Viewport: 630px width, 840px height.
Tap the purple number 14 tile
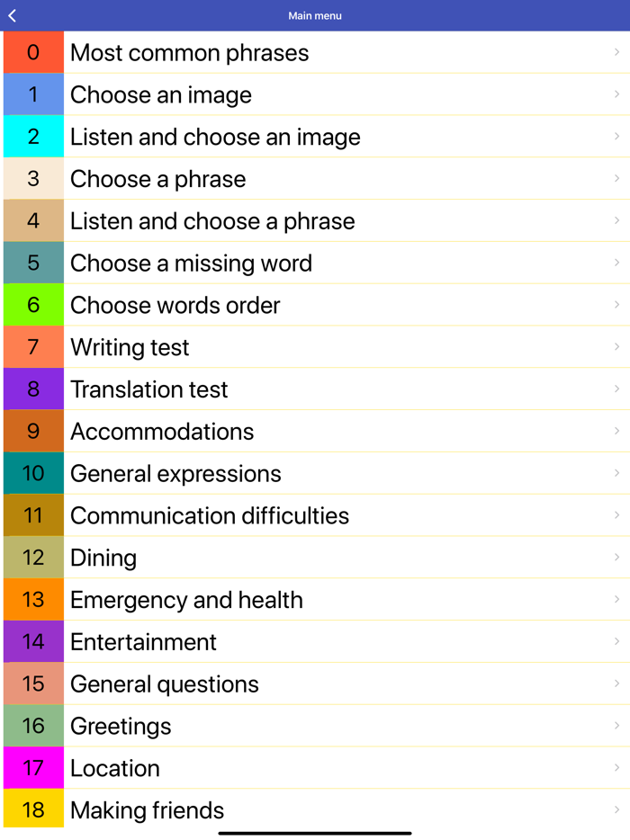pos(33,641)
